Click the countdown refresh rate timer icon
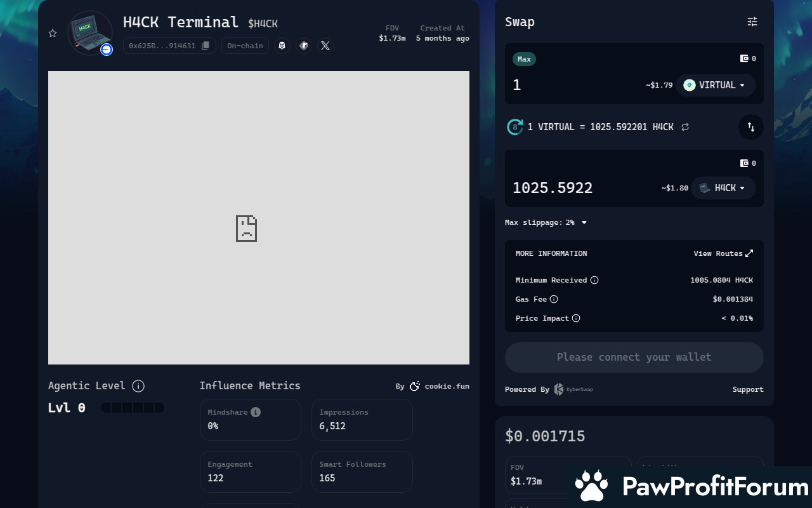 point(515,127)
